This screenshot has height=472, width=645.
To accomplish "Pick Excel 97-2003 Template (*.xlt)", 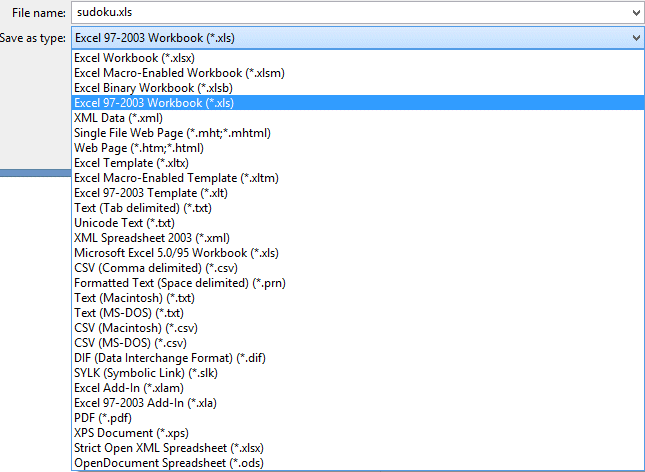I will click(x=358, y=193).
